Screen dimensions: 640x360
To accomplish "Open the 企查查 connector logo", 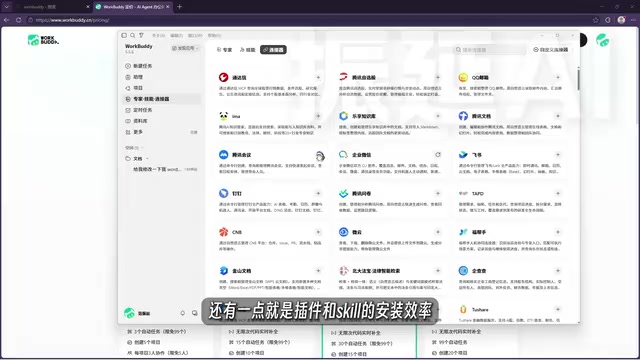I will click(463, 271).
